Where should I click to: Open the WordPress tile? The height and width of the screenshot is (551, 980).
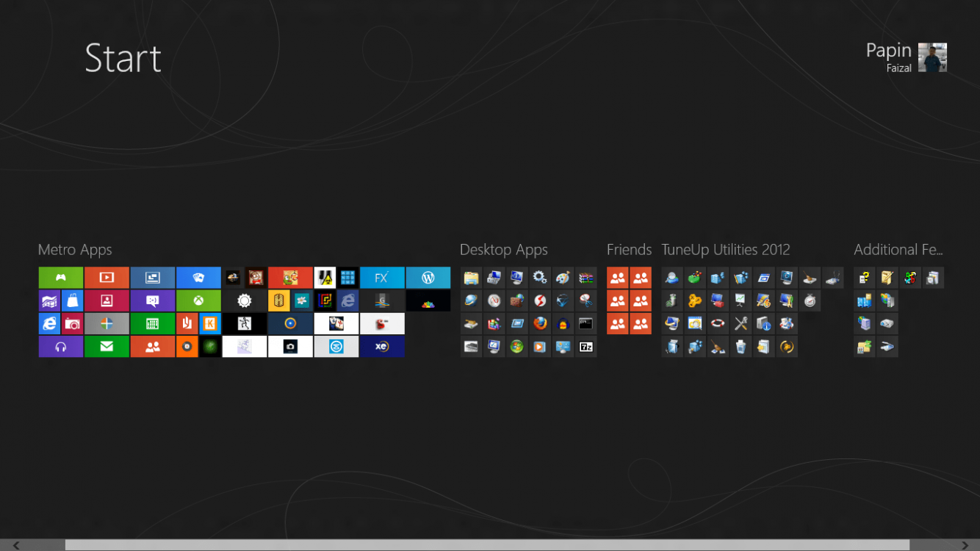[x=428, y=278]
